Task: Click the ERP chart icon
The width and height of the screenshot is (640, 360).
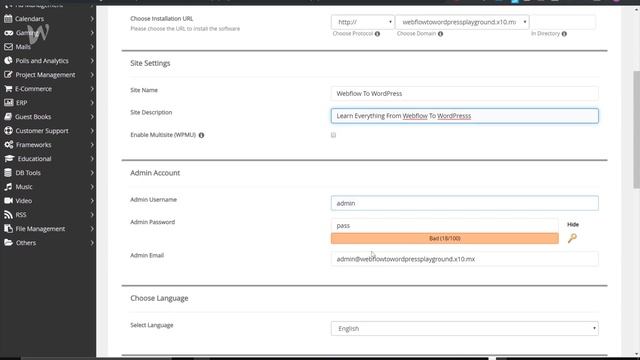Action: pyautogui.click(x=8, y=102)
